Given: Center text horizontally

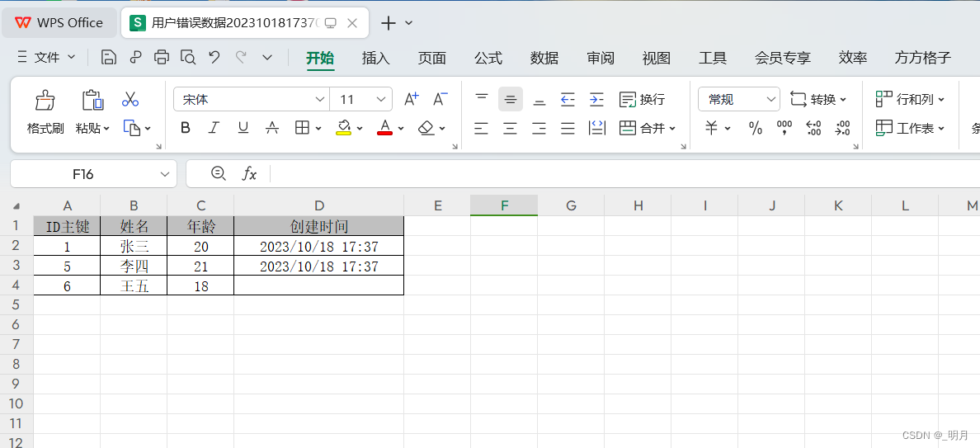Looking at the screenshot, I should click(x=510, y=128).
